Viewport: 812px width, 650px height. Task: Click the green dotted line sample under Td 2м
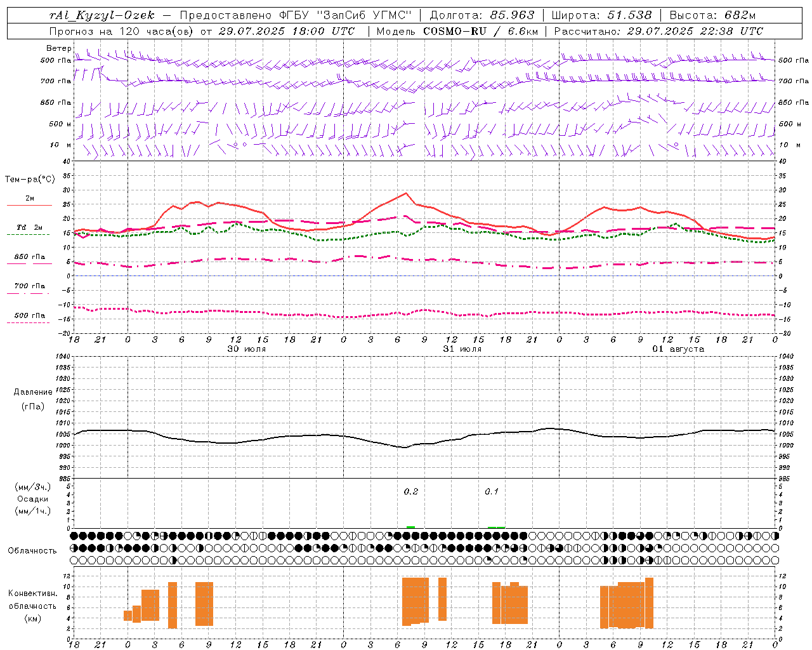pos(28,235)
